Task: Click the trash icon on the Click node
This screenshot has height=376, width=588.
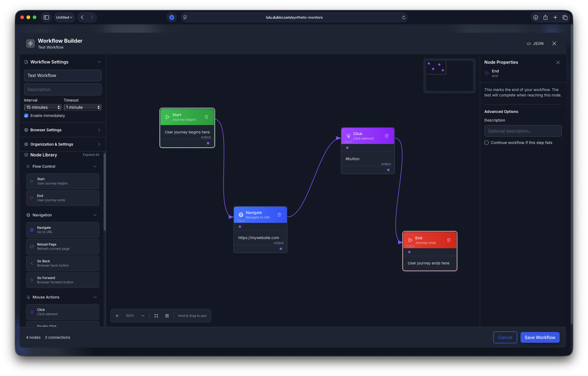Action: (387, 136)
